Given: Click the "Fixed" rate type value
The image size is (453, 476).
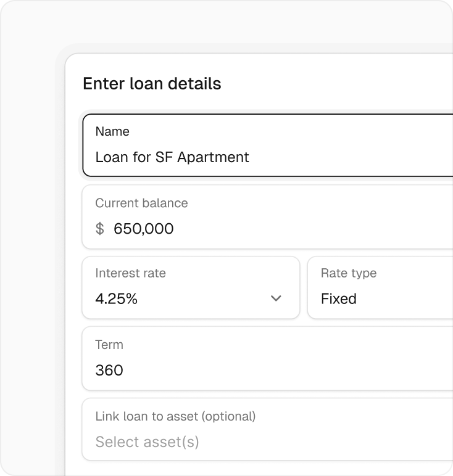Looking at the screenshot, I should [x=339, y=299].
